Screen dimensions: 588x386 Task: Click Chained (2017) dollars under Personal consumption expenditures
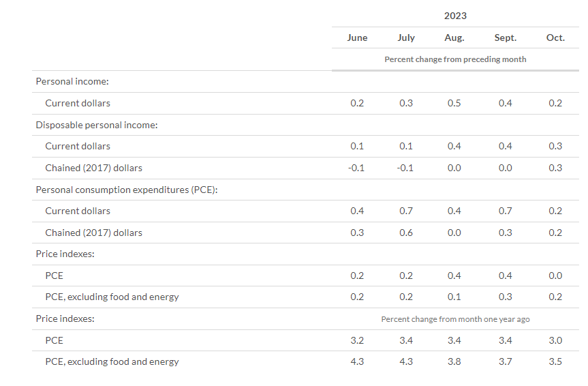coord(94,233)
